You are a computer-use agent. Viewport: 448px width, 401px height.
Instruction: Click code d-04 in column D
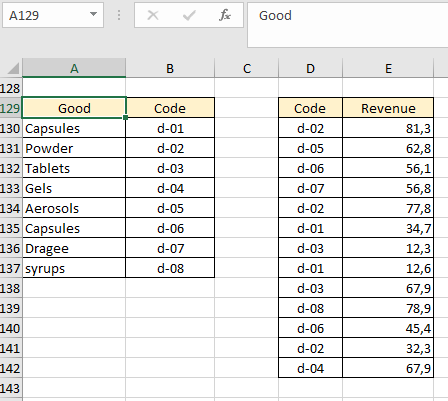tap(310, 368)
